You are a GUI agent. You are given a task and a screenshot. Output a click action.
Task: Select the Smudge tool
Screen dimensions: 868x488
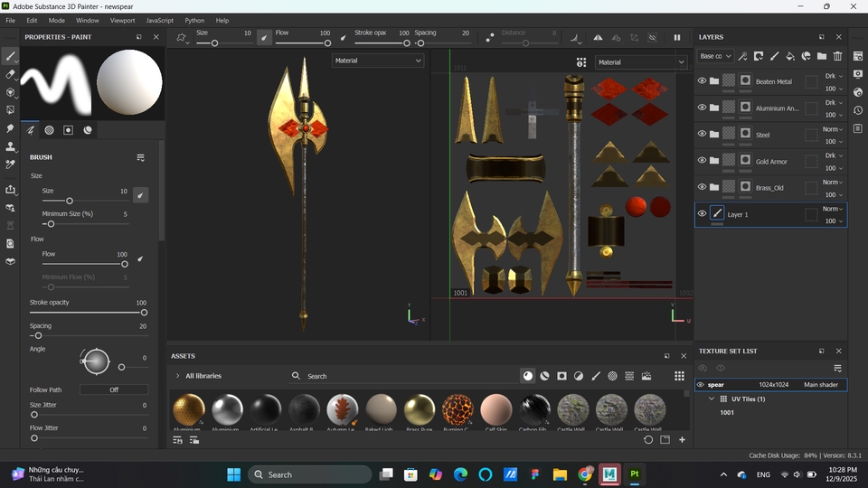[11, 128]
